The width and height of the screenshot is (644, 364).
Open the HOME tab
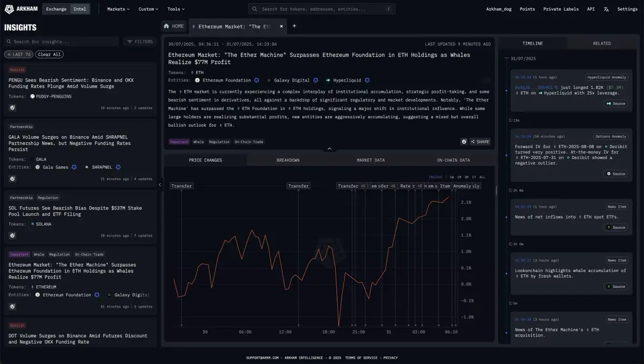[x=173, y=26]
